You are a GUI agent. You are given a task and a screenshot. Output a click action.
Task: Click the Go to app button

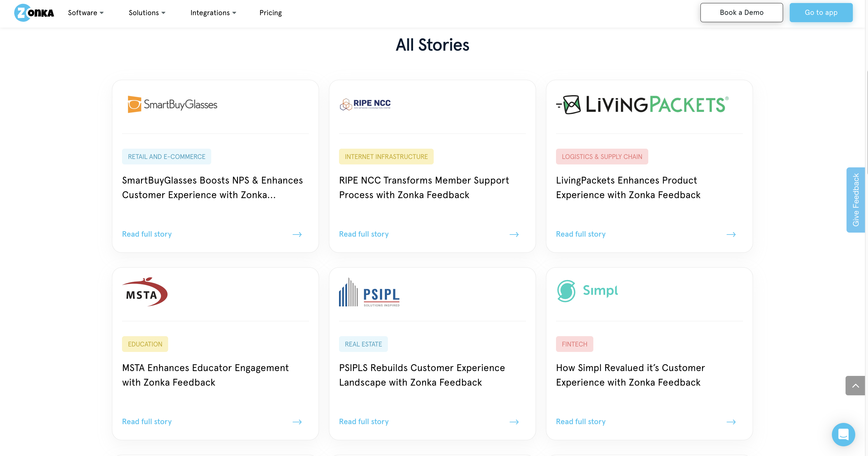point(821,12)
